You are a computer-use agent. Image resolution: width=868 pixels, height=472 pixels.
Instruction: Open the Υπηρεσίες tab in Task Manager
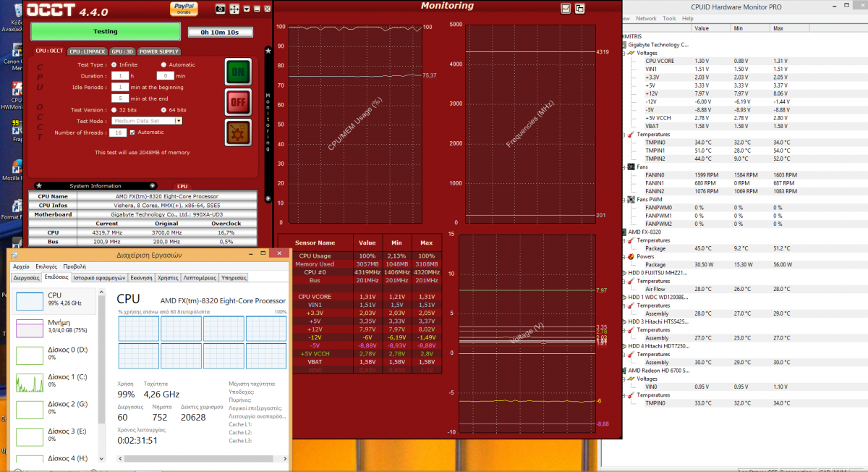(234, 277)
